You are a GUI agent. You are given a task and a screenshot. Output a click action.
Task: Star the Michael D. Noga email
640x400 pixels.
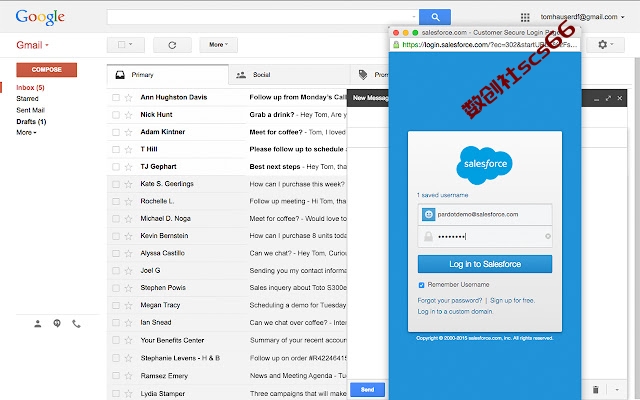pyautogui.click(x=129, y=219)
